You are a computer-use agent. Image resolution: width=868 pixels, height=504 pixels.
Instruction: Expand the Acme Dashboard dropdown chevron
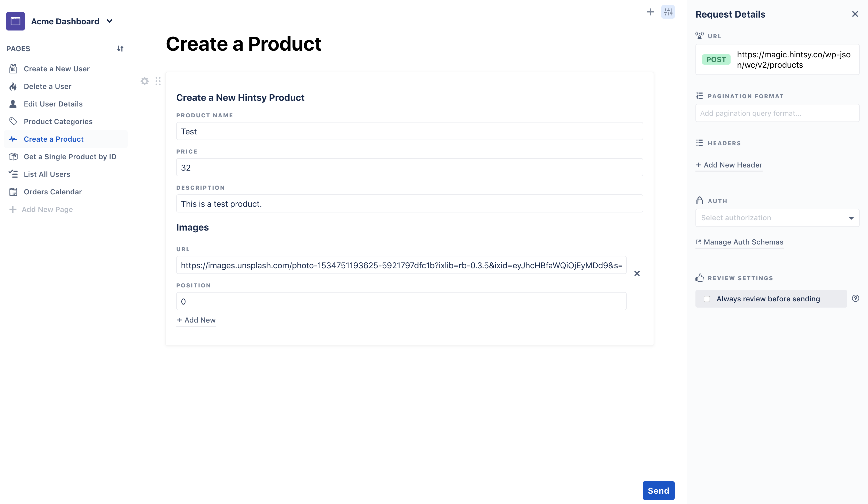pyautogui.click(x=110, y=21)
